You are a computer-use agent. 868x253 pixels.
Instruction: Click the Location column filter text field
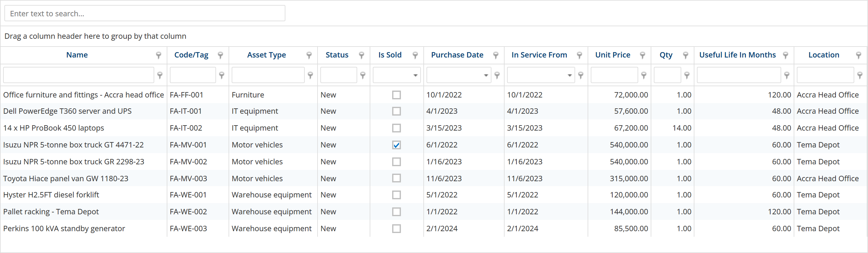(825, 75)
